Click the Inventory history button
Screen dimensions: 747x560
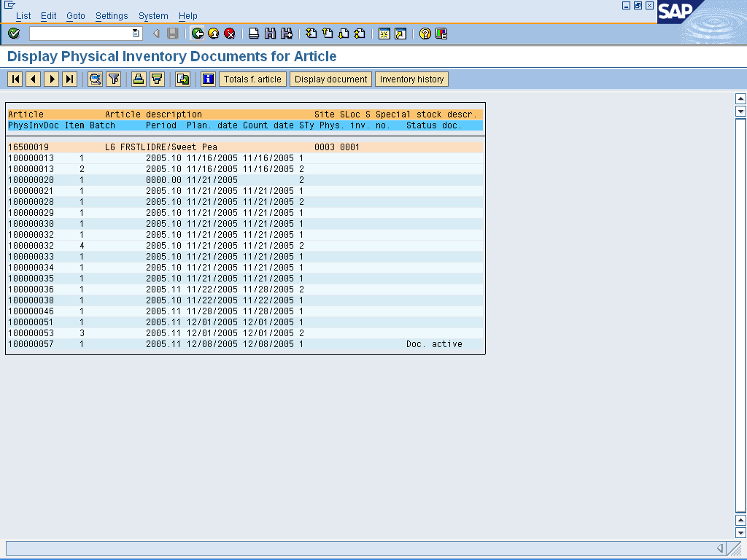tap(411, 79)
